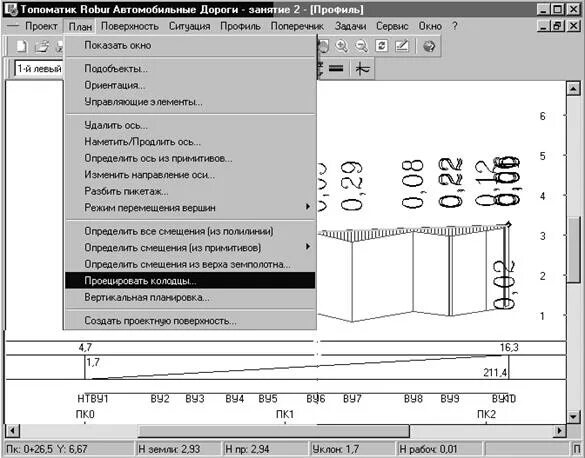Click the globe help icon in toolbar

[x=429, y=46]
